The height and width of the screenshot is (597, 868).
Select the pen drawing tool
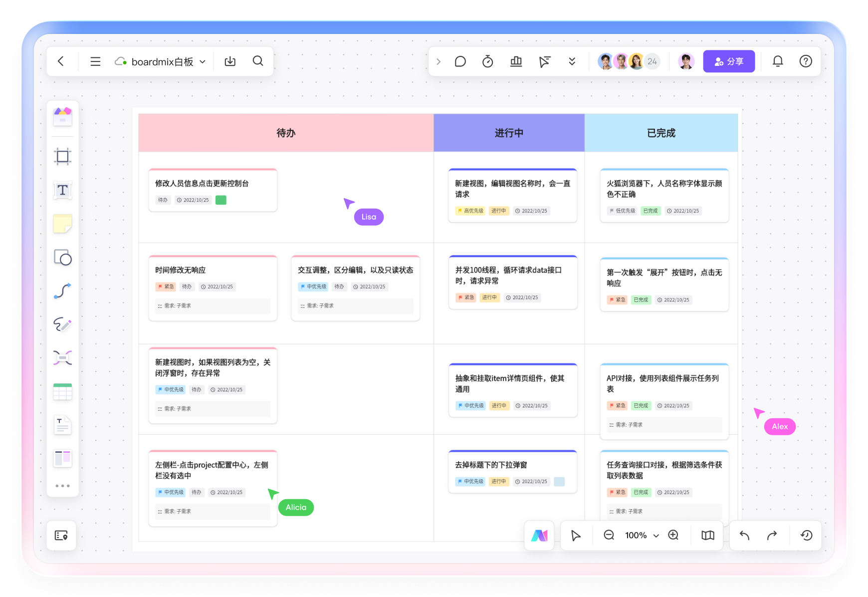(x=62, y=324)
